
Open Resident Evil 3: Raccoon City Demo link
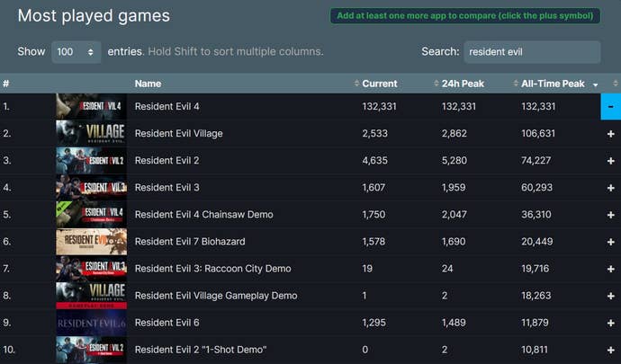pos(212,268)
